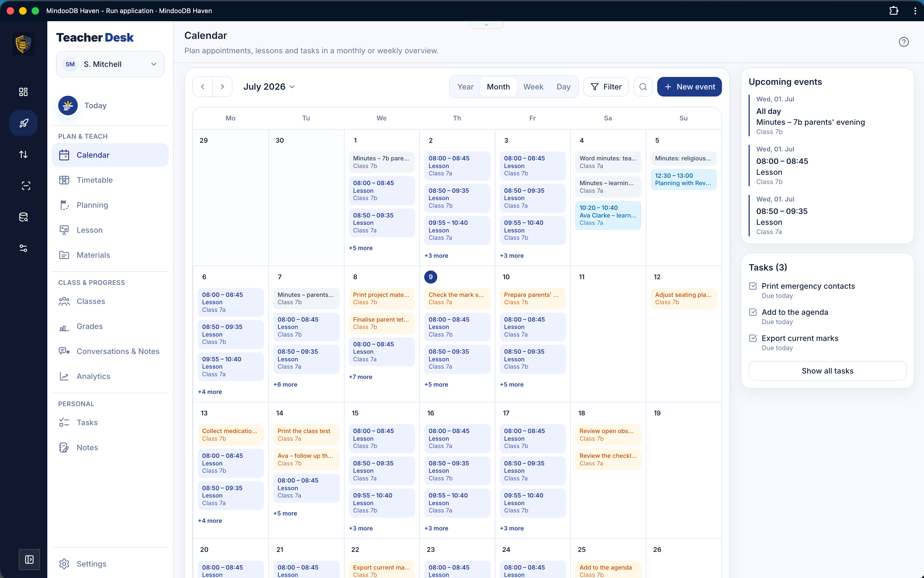Open Settings at sidebar bottom
The width and height of the screenshot is (924, 578).
(x=110, y=564)
